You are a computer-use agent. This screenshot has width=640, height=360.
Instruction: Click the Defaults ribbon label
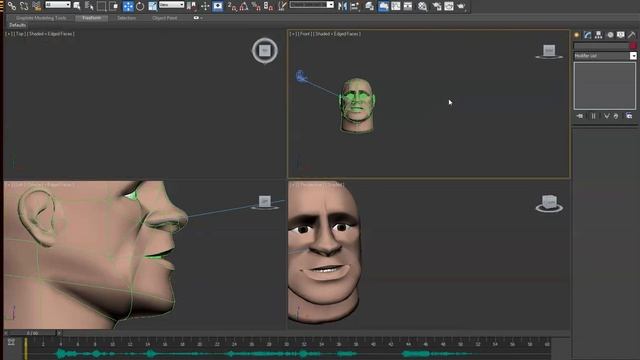pyautogui.click(x=18, y=25)
